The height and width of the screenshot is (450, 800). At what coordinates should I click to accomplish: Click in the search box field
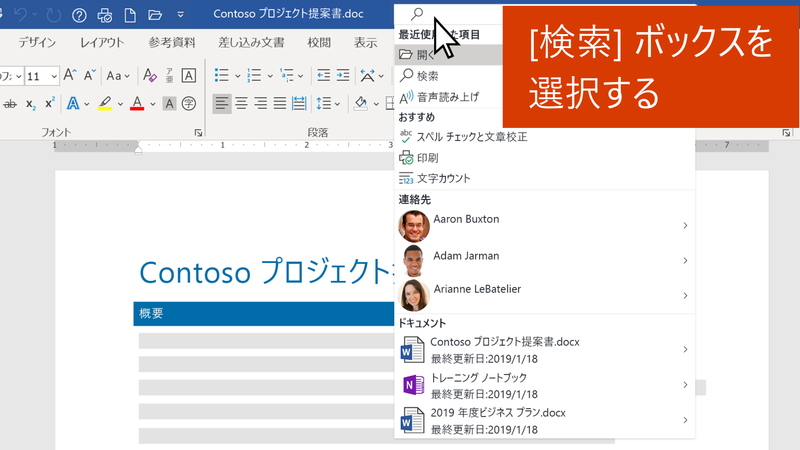(x=448, y=14)
